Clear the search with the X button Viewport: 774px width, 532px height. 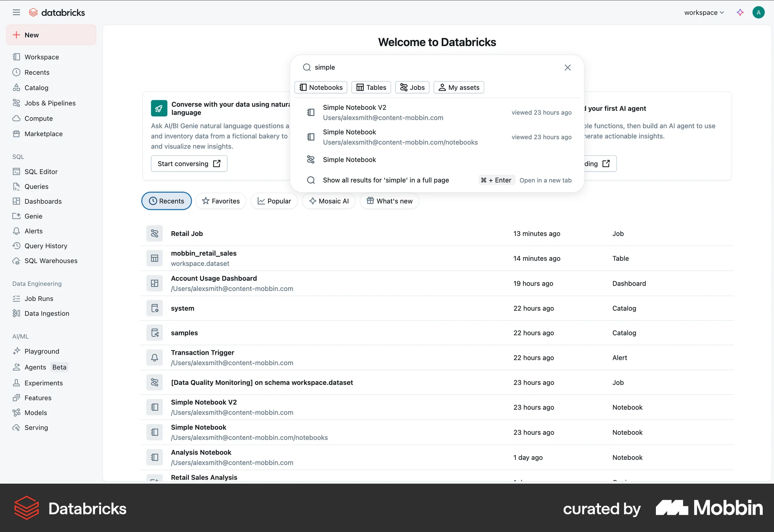tap(568, 67)
